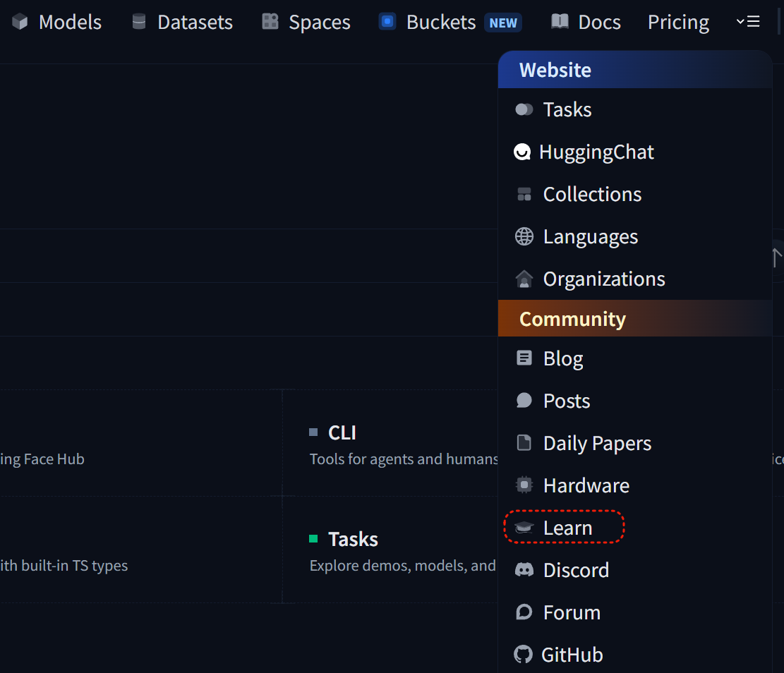Select Discord menu entry
784x673 pixels.
[635, 570]
